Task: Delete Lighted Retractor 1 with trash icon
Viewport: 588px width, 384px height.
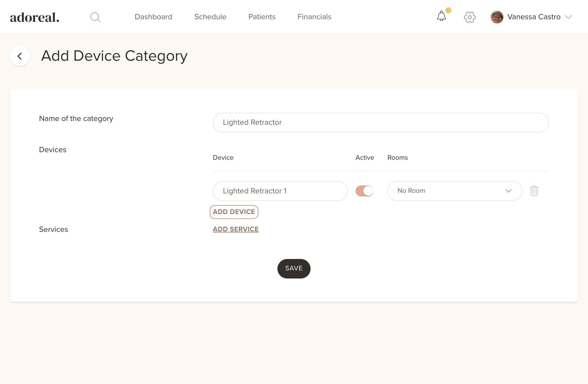Action: point(534,191)
